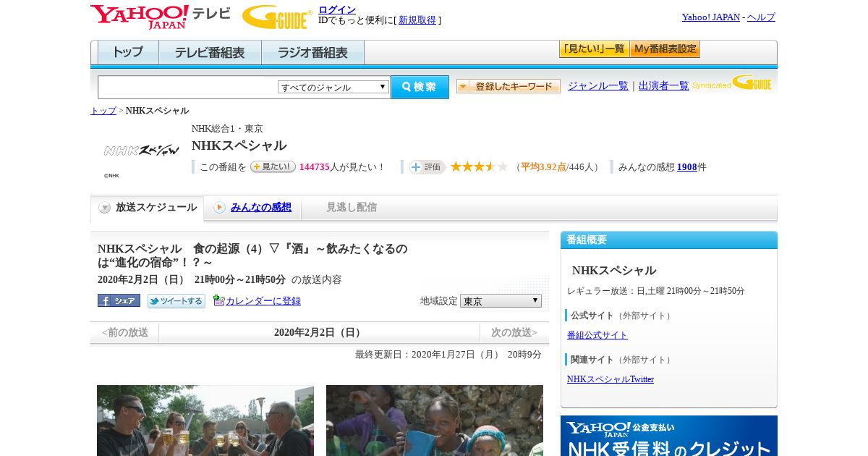This screenshot has height=456, width=868.
Task: Open the すべてのジャンル genre dropdown
Action: (333, 87)
